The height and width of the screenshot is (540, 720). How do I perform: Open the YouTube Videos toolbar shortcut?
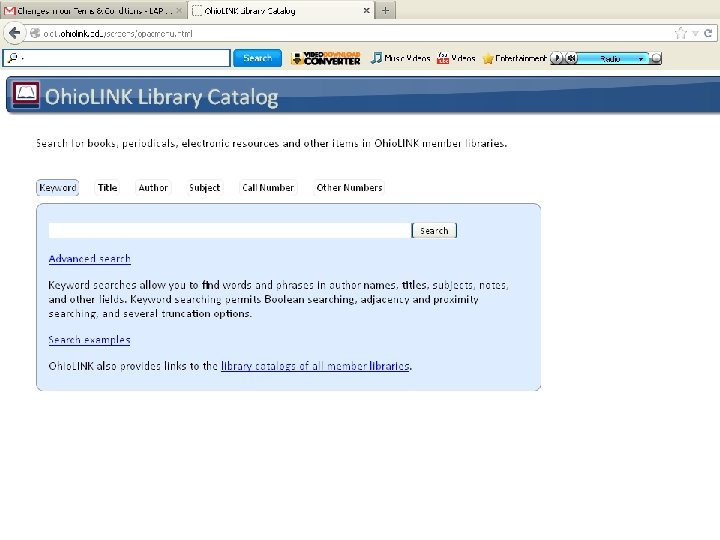[x=456, y=58]
